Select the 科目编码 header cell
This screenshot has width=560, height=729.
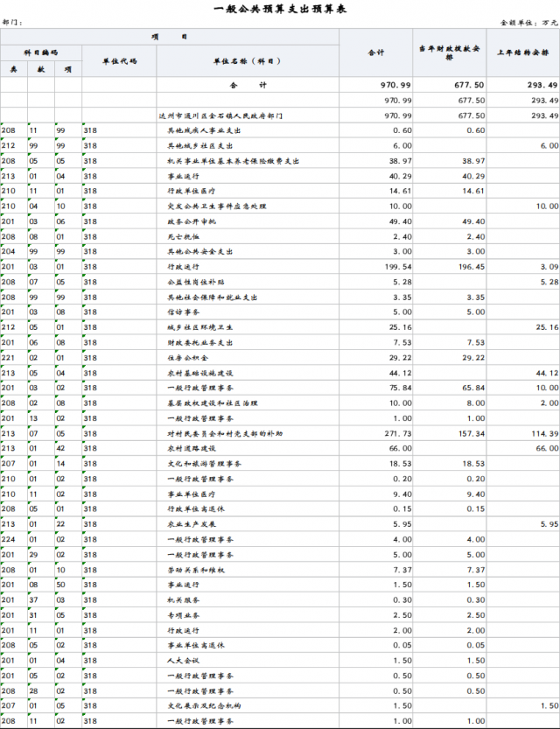click(x=40, y=53)
